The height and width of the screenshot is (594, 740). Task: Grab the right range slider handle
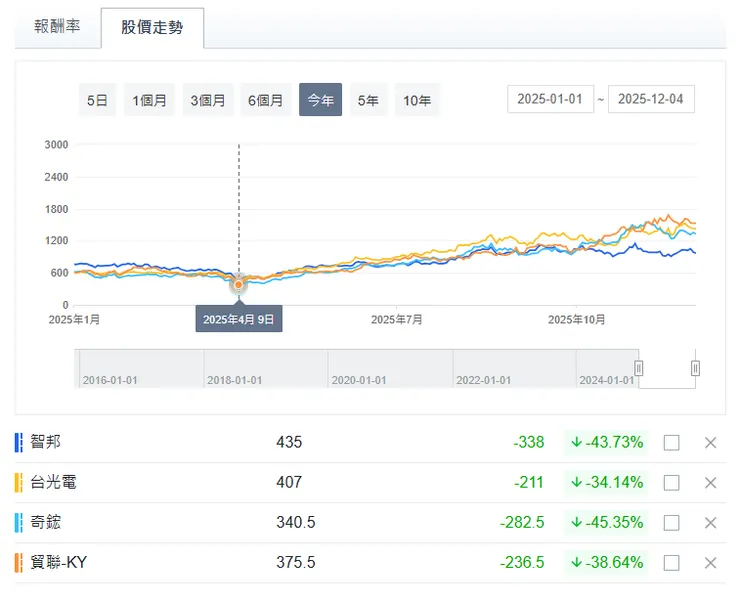[695, 368]
